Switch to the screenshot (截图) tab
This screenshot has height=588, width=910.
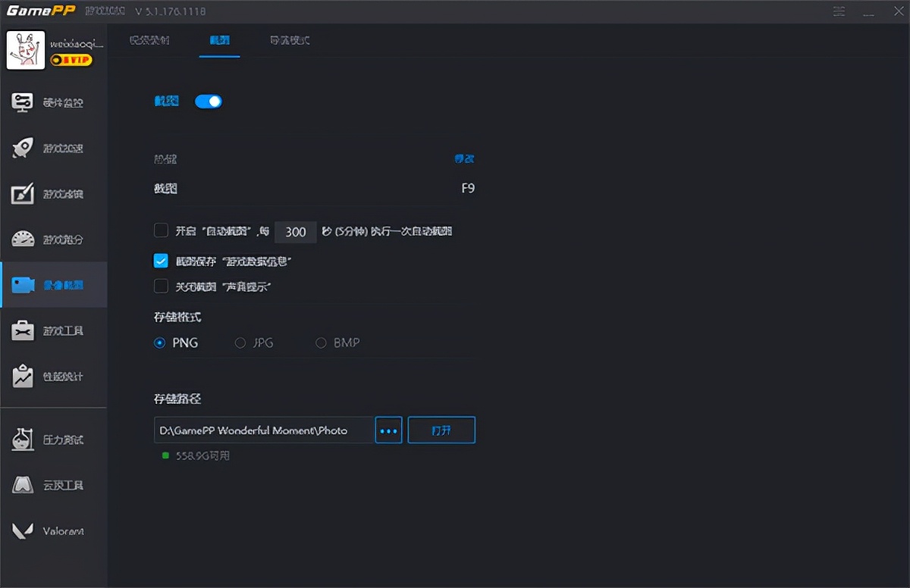coord(219,40)
